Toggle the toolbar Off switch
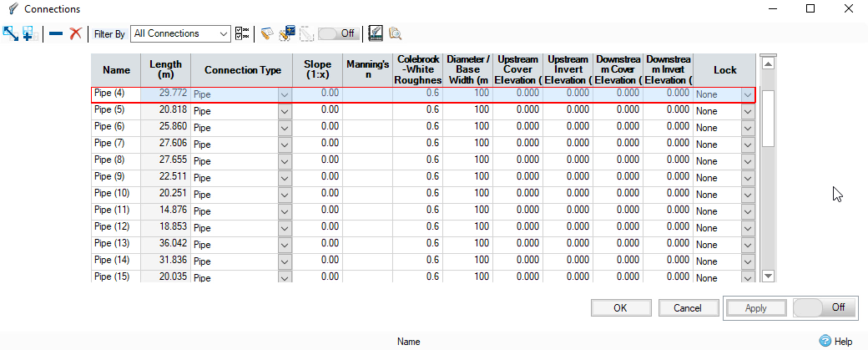The image size is (868, 350). [x=339, y=33]
